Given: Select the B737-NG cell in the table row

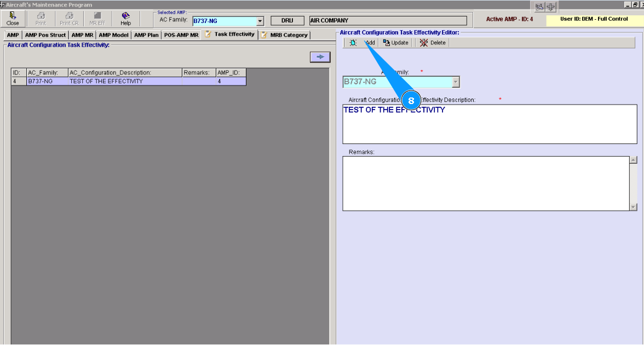Looking at the screenshot, I should click(47, 81).
